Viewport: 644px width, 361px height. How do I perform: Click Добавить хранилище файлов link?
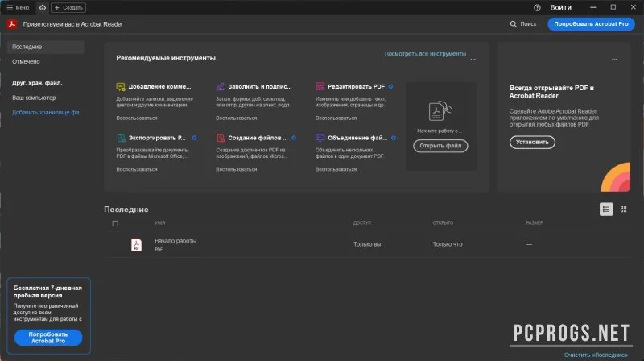(47, 112)
